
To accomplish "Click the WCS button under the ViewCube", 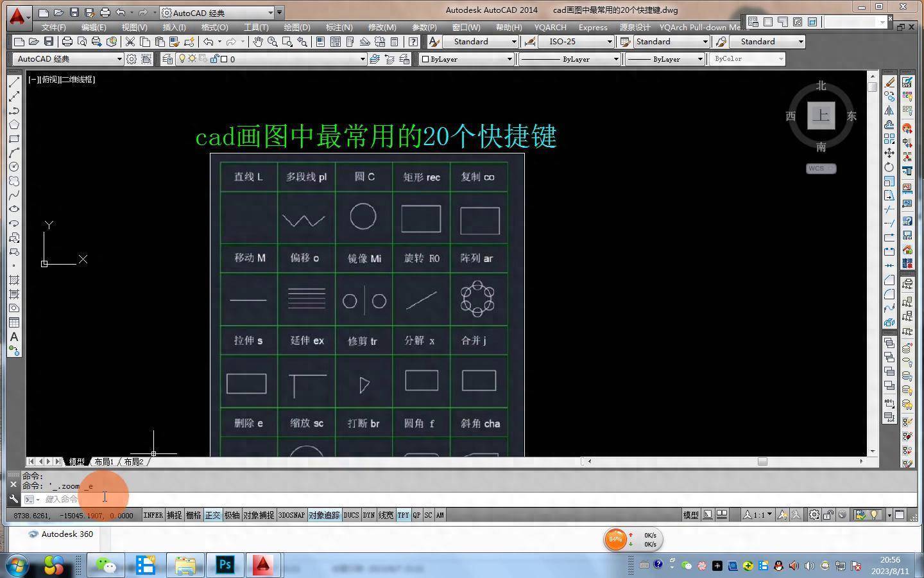I will (x=821, y=168).
